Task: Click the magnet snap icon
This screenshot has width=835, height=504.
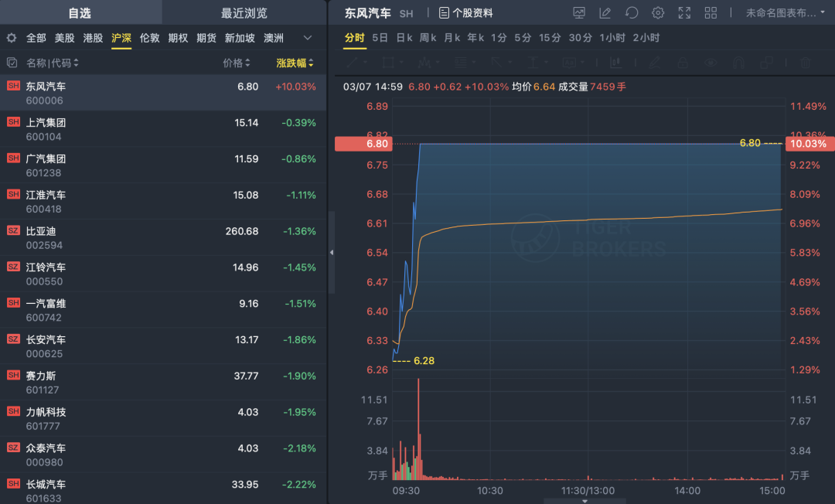Action: tap(738, 63)
